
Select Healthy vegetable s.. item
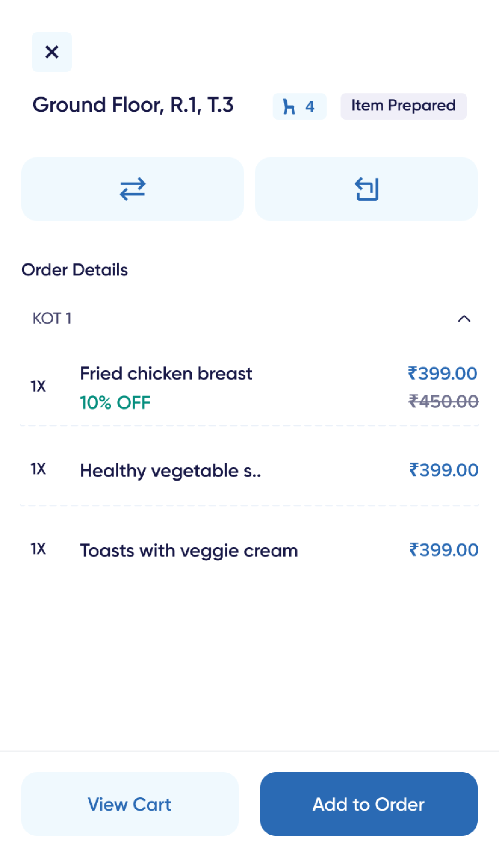(170, 471)
